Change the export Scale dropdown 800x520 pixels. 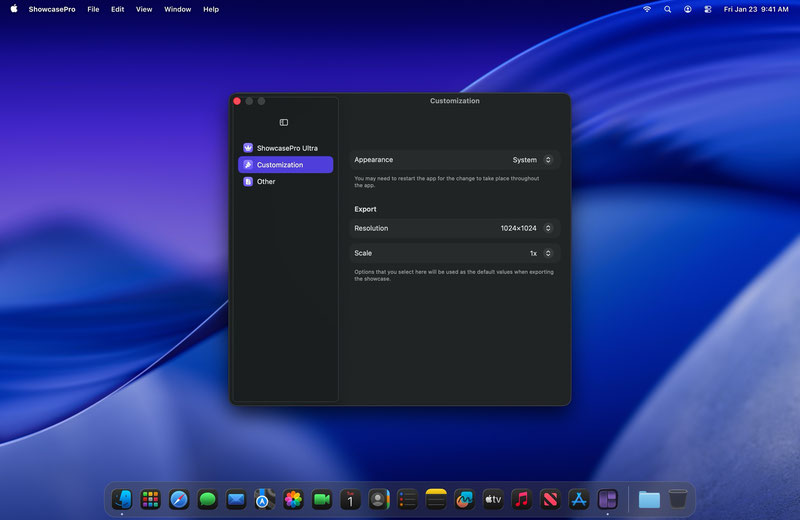pos(540,253)
